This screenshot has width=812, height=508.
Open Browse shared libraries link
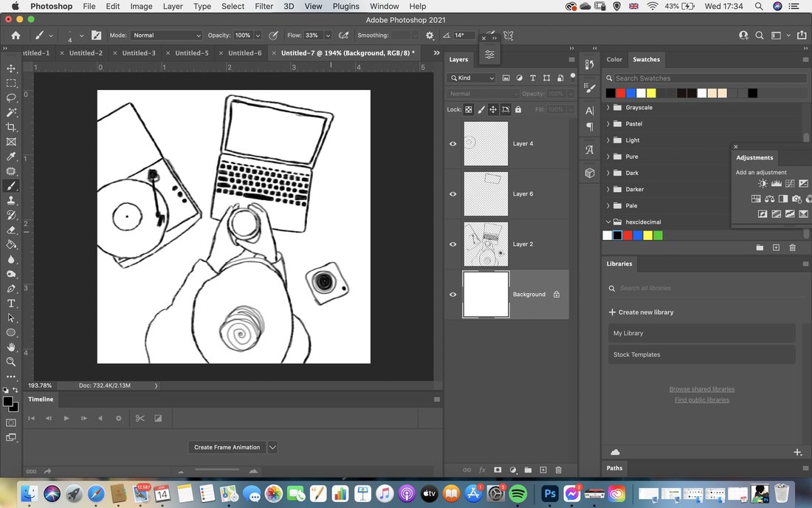click(702, 389)
